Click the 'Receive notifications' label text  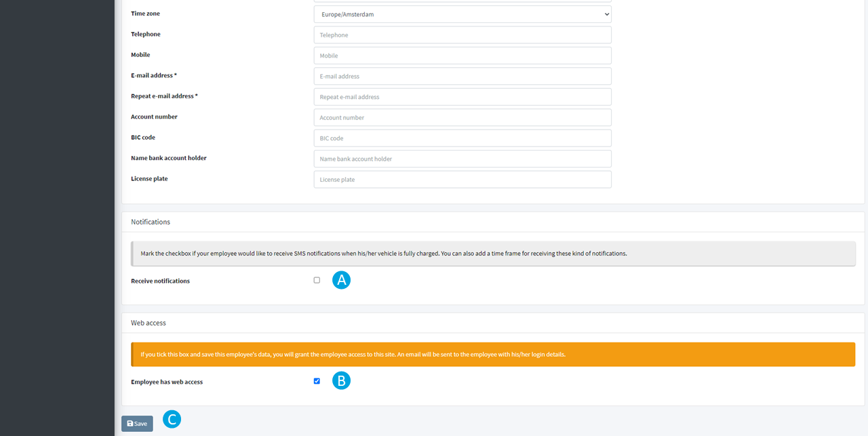(160, 281)
